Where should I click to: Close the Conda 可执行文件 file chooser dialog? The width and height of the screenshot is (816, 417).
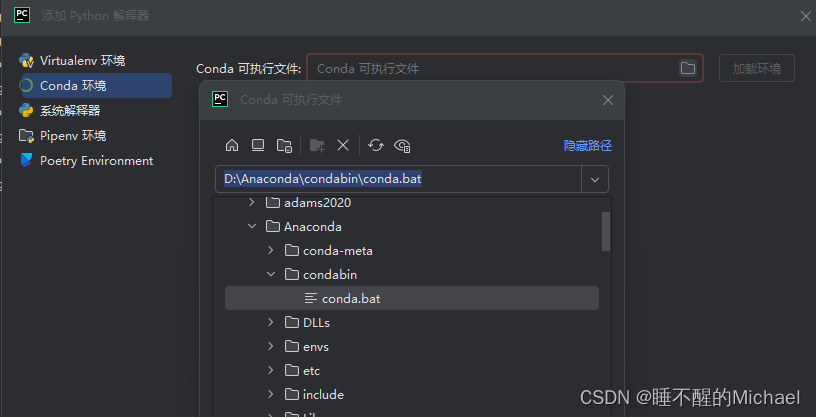[x=607, y=100]
